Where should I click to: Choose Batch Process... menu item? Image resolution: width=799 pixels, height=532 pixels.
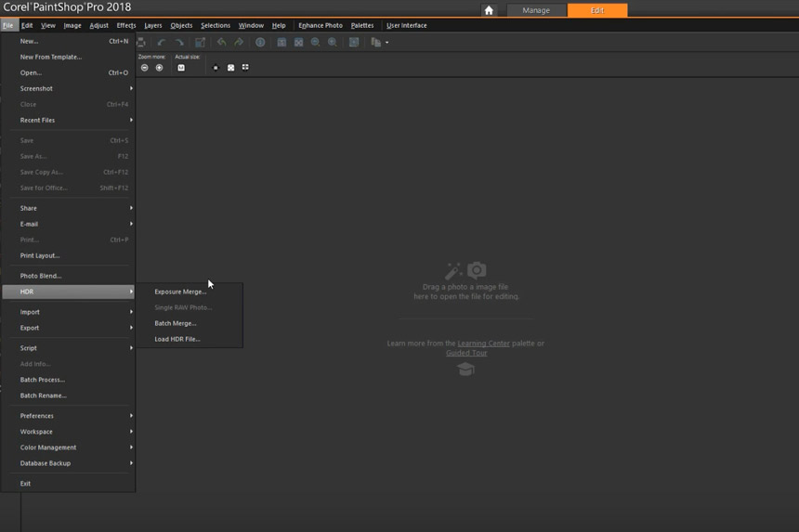pyautogui.click(x=68, y=380)
